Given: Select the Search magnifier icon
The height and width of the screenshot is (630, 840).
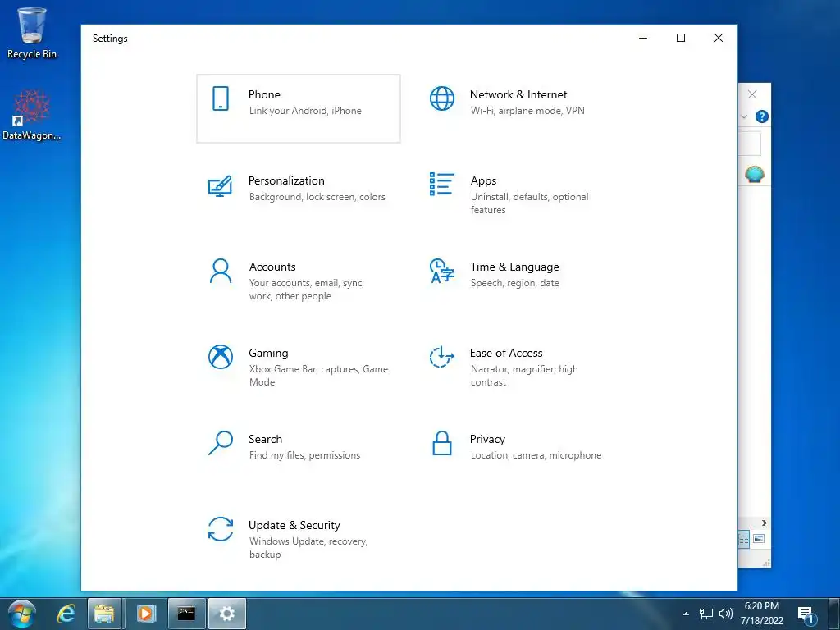Looking at the screenshot, I should point(220,443).
